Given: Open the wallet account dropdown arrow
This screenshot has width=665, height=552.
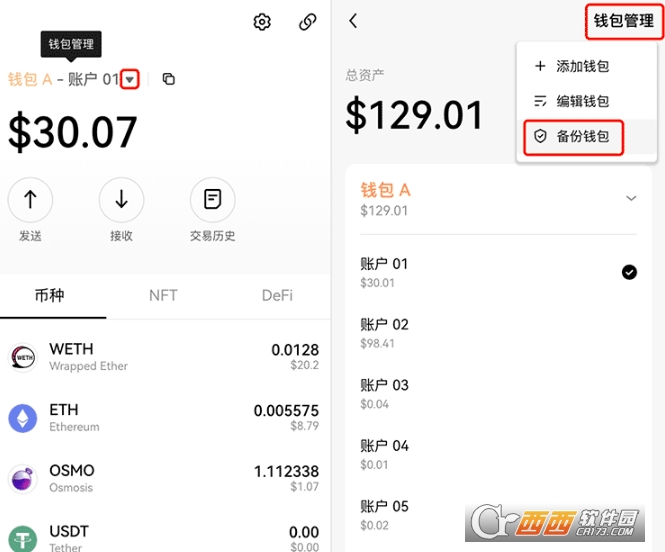Looking at the screenshot, I should tap(129, 79).
